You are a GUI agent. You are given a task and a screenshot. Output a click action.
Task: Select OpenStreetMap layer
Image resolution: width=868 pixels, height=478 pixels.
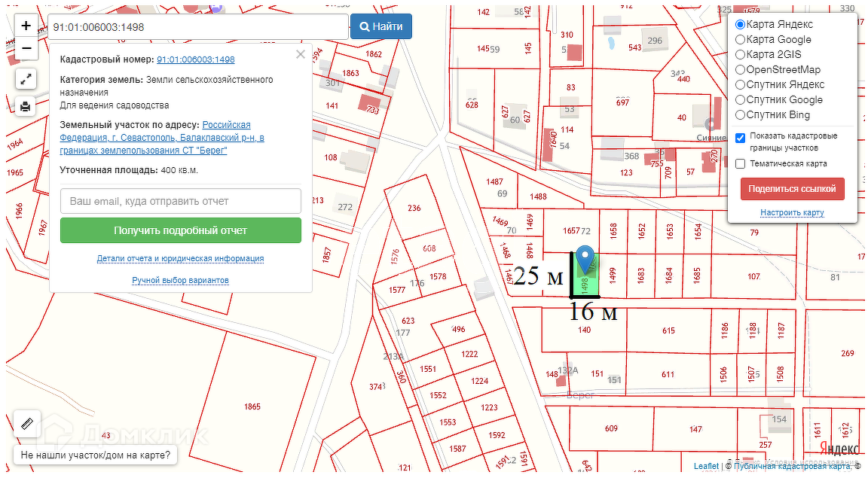pyautogui.click(x=740, y=70)
